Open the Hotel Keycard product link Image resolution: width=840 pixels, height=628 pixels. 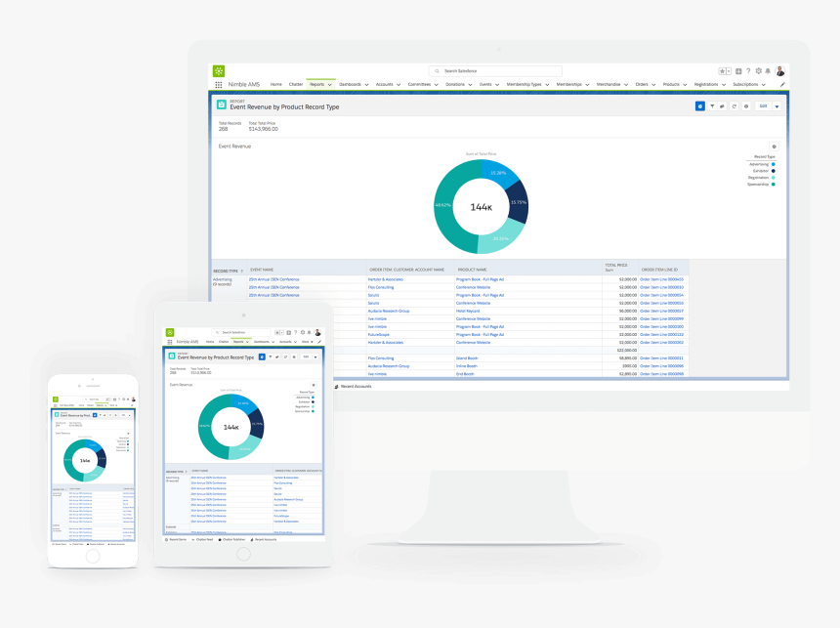coord(468,311)
